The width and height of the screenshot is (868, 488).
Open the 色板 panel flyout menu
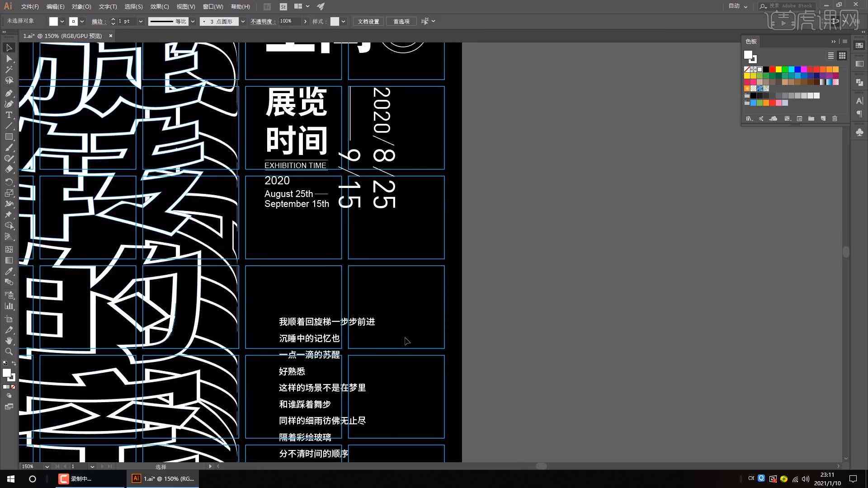click(x=844, y=41)
